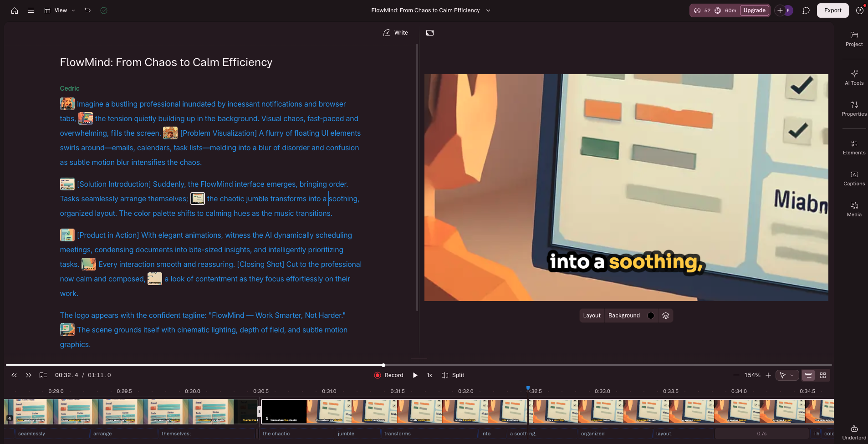Open the Properties panel
868x444 pixels.
[853, 108]
